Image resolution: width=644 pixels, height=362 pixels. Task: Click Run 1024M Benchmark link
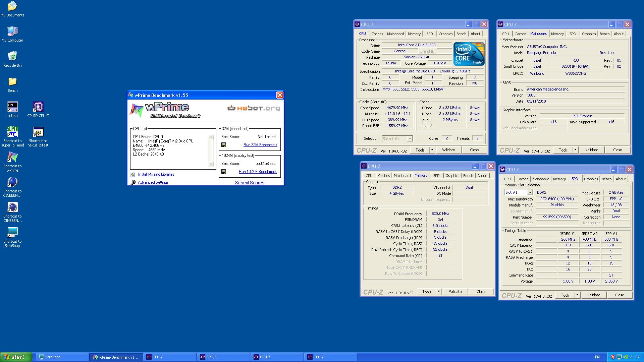coord(258,172)
